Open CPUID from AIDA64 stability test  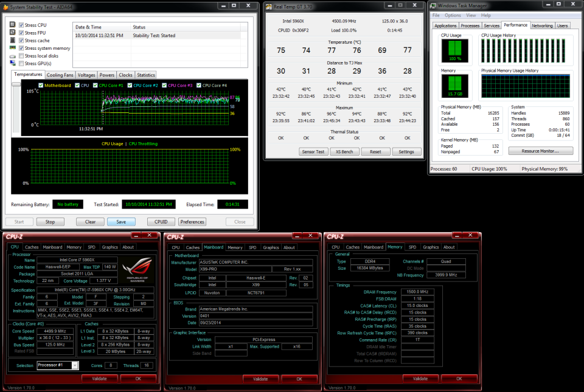coord(161,222)
